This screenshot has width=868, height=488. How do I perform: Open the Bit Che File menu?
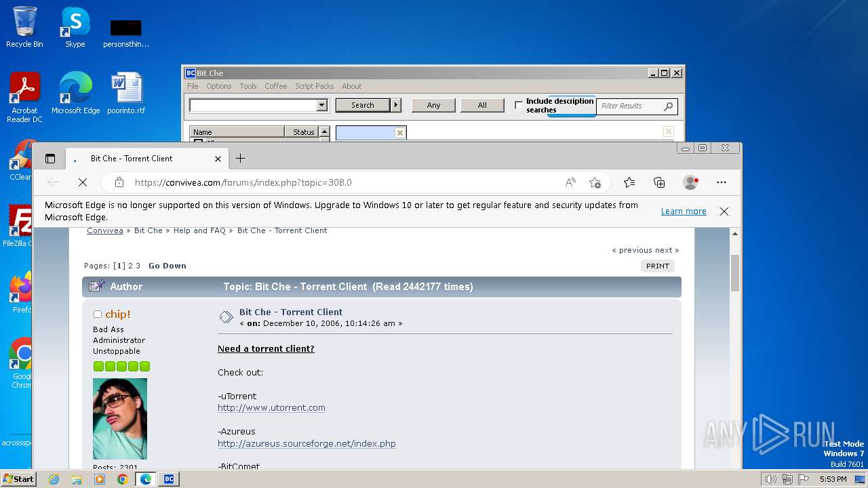coord(193,86)
